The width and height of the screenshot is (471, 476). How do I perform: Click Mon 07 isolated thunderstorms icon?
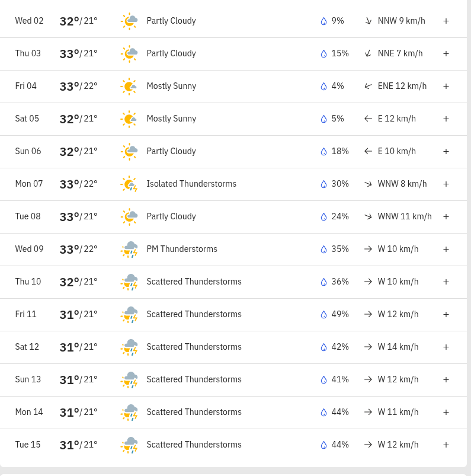click(x=129, y=184)
